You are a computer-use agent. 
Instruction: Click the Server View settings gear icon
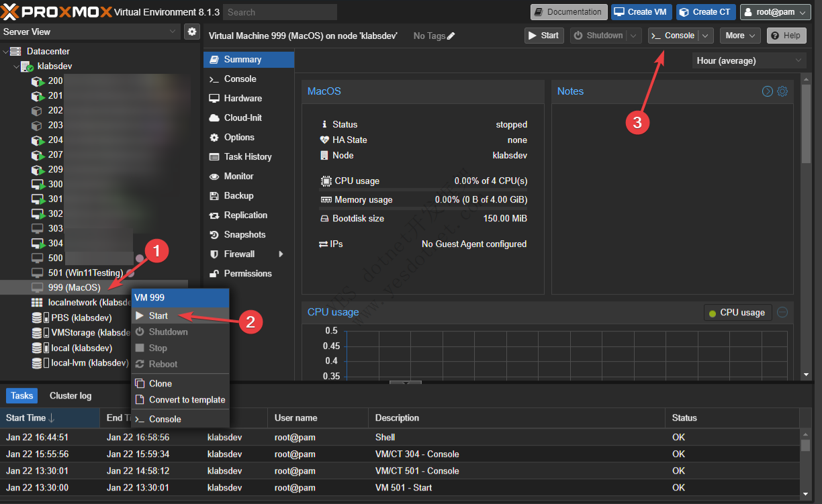pos(192,32)
